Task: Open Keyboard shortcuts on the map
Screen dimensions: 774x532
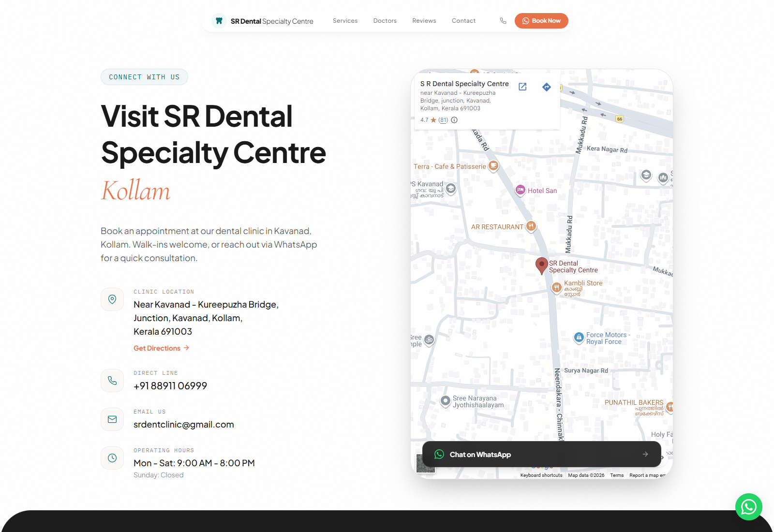Action: [541, 475]
